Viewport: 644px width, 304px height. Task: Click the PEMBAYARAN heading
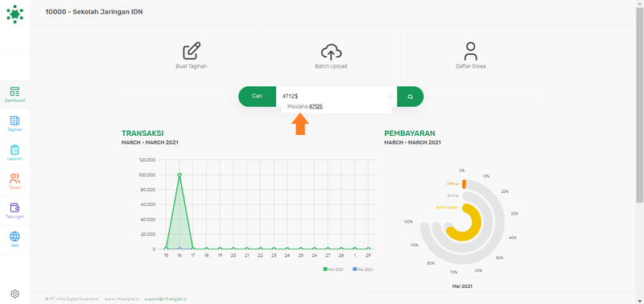coord(410,134)
